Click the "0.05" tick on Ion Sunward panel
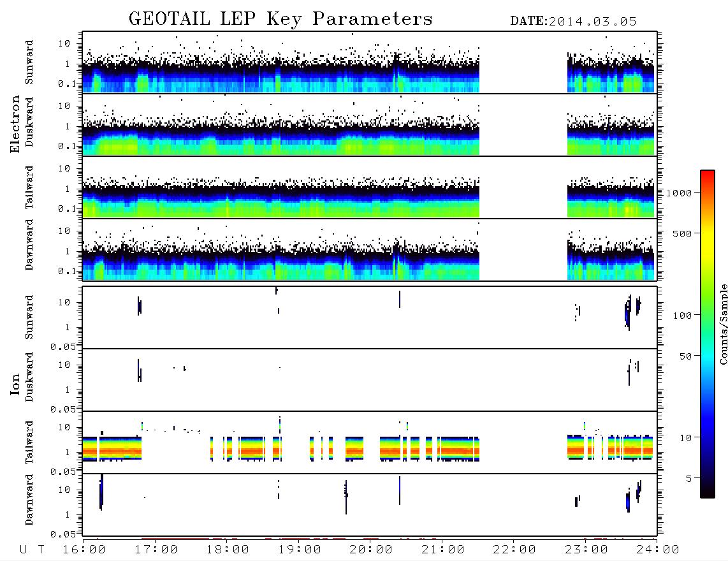This screenshot has height=561, width=728. tap(64, 346)
